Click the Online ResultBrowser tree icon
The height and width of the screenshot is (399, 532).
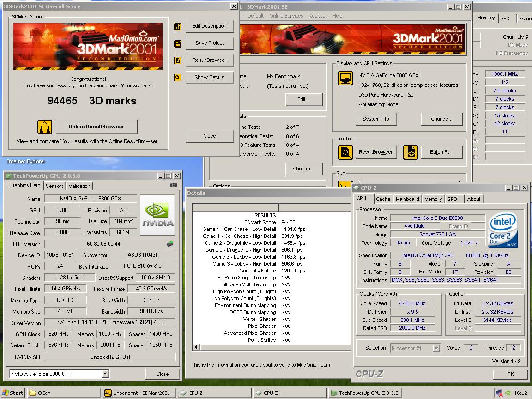(45, 127)
